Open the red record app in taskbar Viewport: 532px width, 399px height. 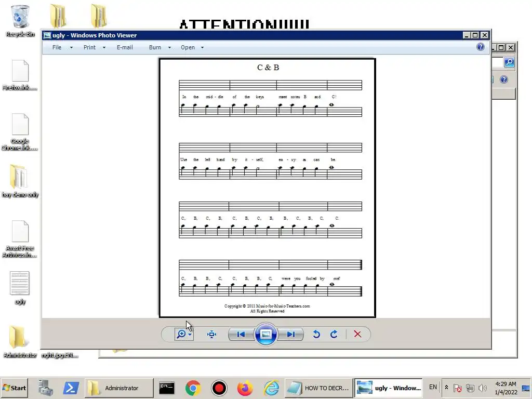pos(219,388)
